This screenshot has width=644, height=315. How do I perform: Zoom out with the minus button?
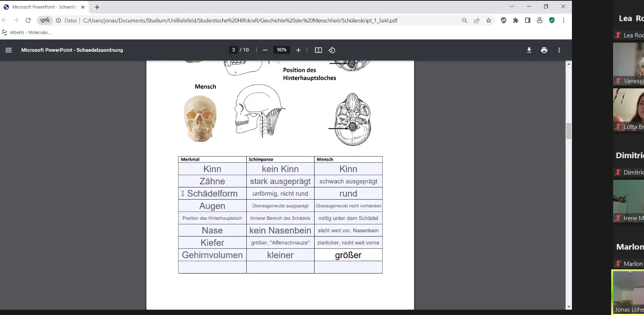tap(265, 50)
